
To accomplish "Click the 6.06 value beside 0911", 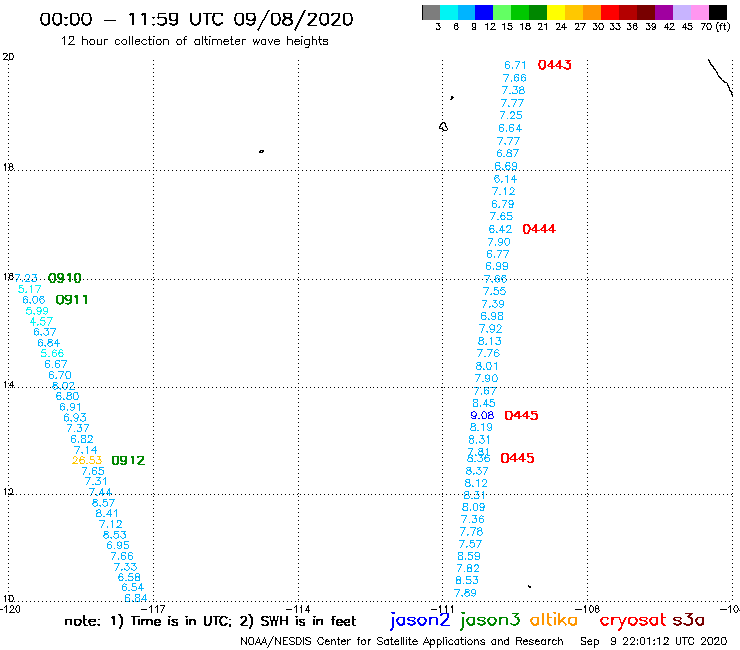I will (34, 300).
